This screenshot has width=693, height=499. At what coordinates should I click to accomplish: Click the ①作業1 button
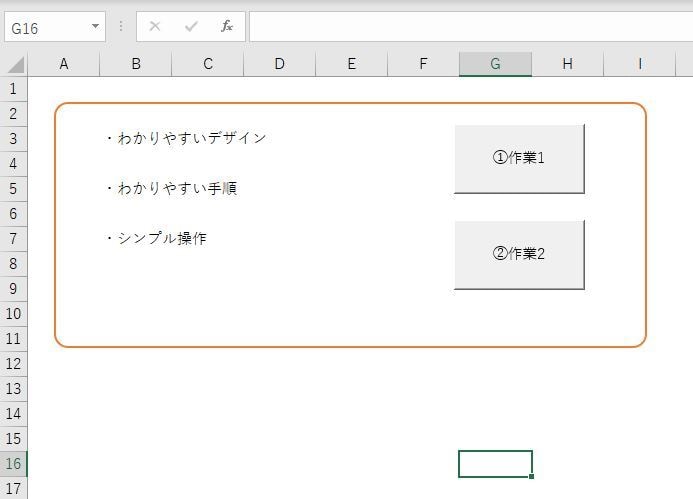tap(519, 159)
